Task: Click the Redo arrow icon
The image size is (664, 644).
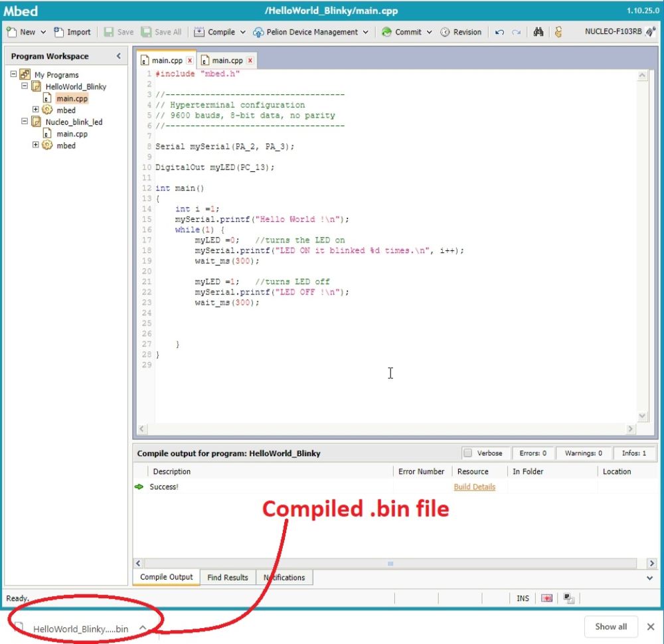Action: [x=516, y=32]
